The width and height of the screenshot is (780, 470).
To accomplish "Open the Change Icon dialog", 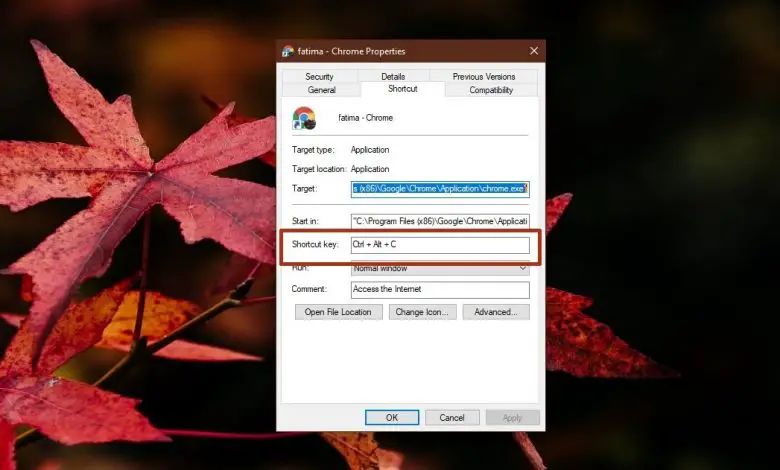I will (x=422, y=312).
